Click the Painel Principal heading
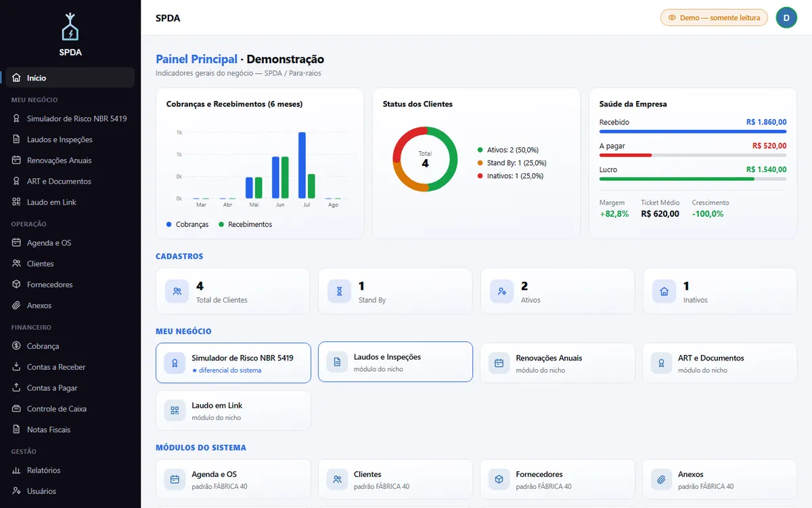The image size is (812, 508). click(x=196, y=60)
